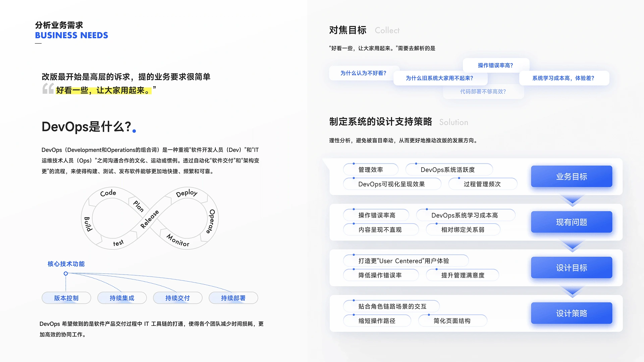The image size is (644, 362).
Task: Click the 提升管理满意度 tag
Action: tap(463, 275)
